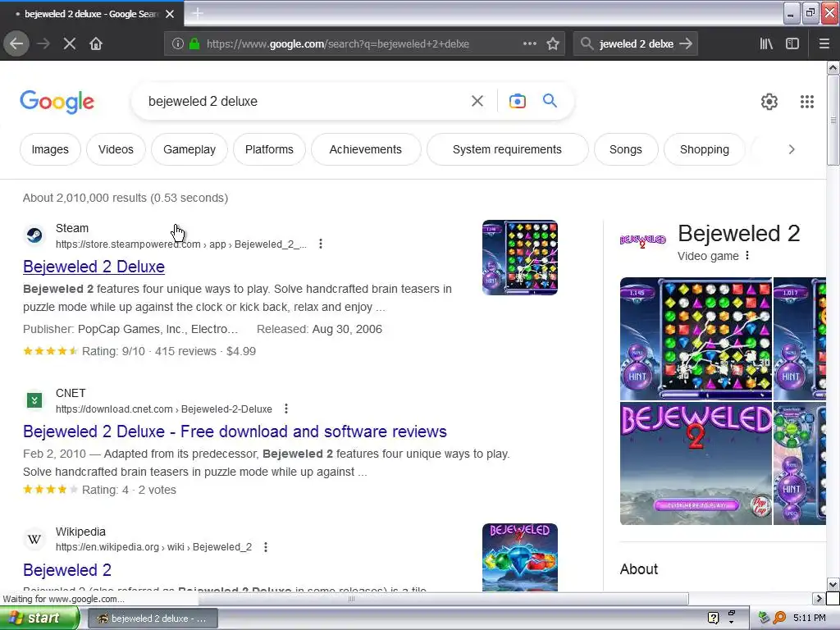
Task: Close the bejeweled 2 deluxe tab
Action: (170, 14)
